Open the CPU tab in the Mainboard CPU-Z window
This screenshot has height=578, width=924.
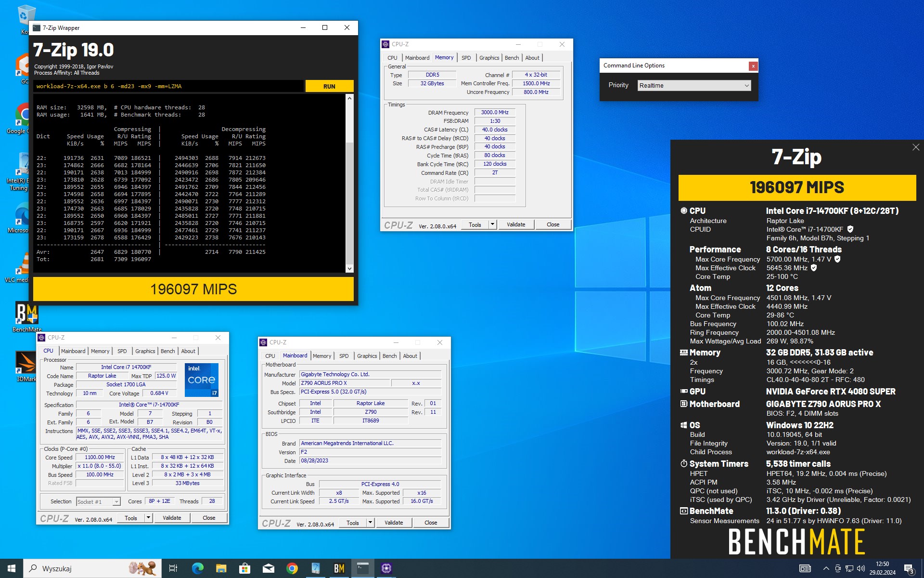270,356
